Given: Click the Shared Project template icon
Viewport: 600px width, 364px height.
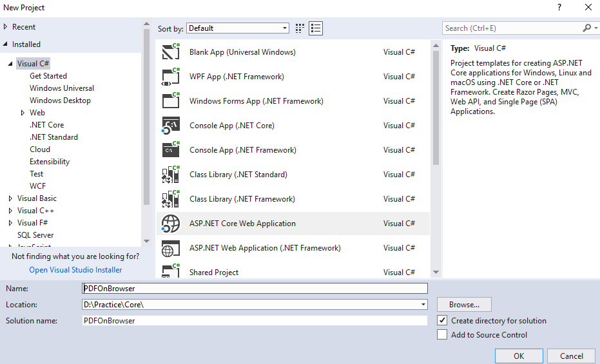Looking at the screenshot, I should (x=171, y=271).
